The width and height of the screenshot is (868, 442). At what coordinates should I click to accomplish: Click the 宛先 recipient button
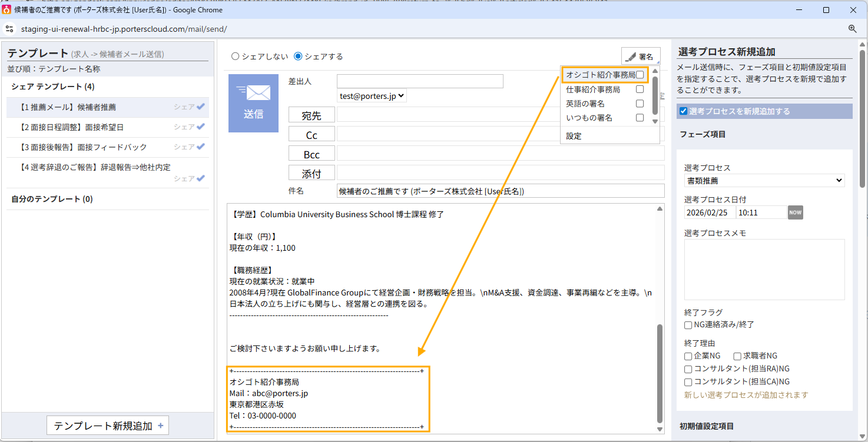(312, 115)
